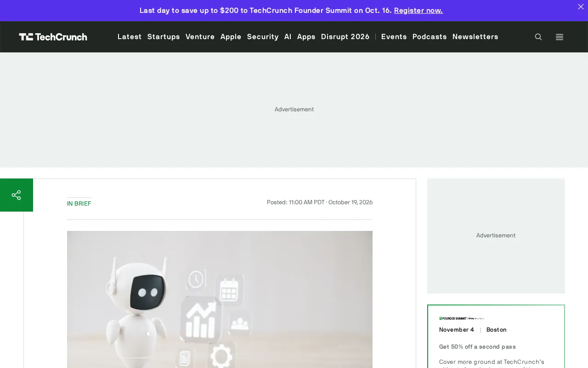Click the top banner Advertisement area
Viewport: 588px width, 368px height.
294,109
